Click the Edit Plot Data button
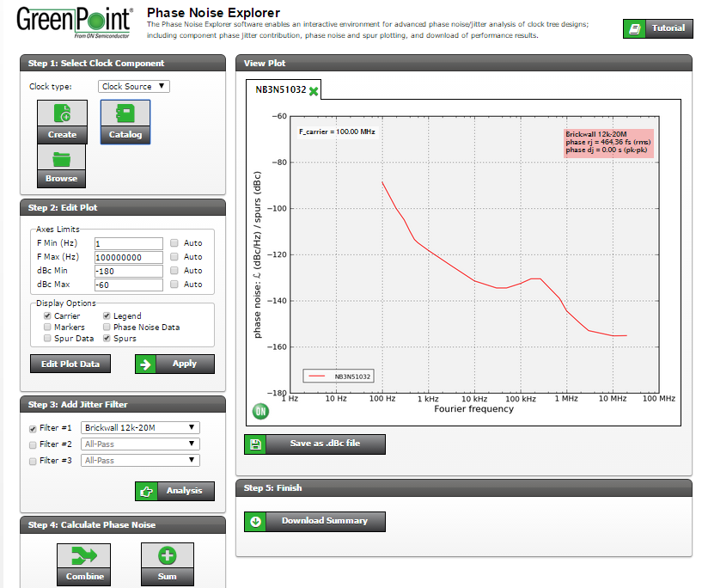The width and height of the screenshot is (702, 588). 70,363
